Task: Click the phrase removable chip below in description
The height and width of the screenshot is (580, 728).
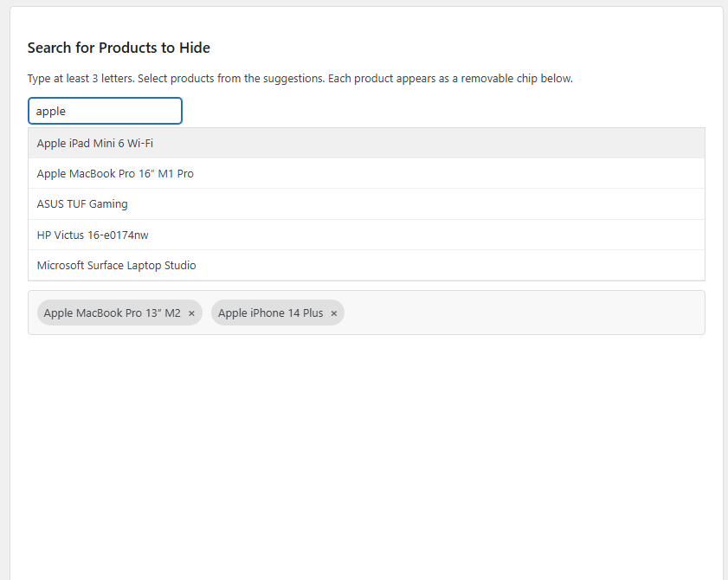Action: tap(516, 79)
